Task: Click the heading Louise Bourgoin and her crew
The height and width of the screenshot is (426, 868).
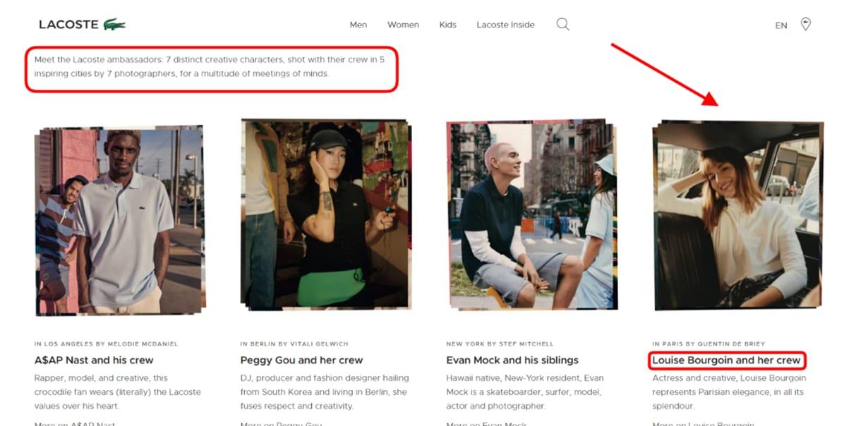Action: (727, 360)
